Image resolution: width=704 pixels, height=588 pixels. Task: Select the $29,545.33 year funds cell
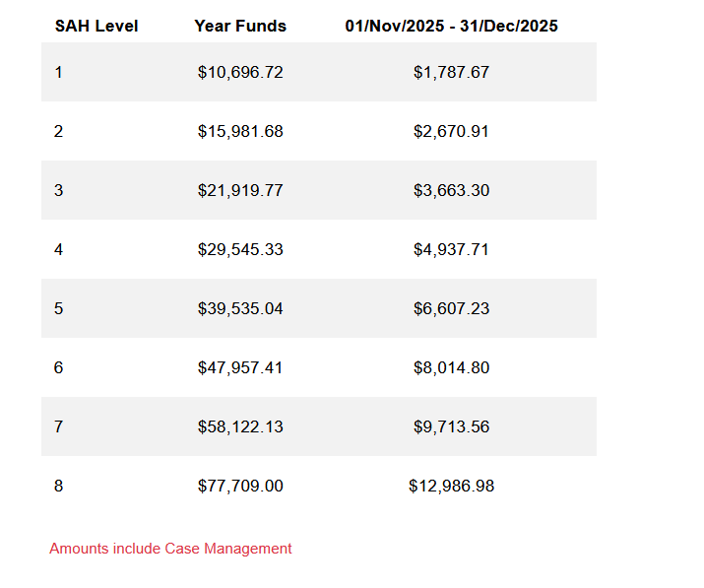(x=240, y=249)
